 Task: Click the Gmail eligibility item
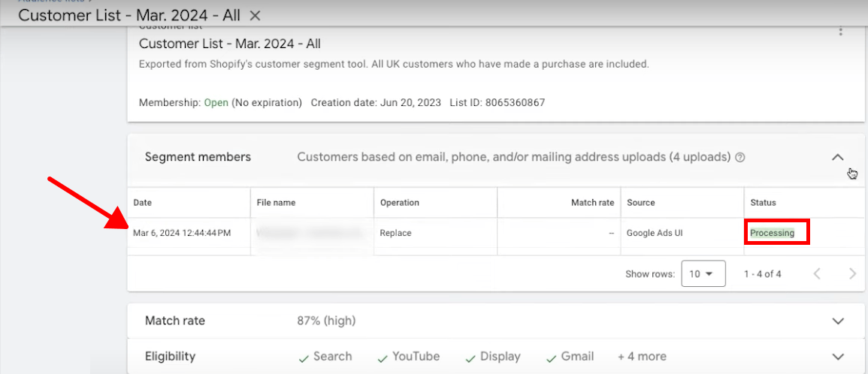[x=570, y=357]
